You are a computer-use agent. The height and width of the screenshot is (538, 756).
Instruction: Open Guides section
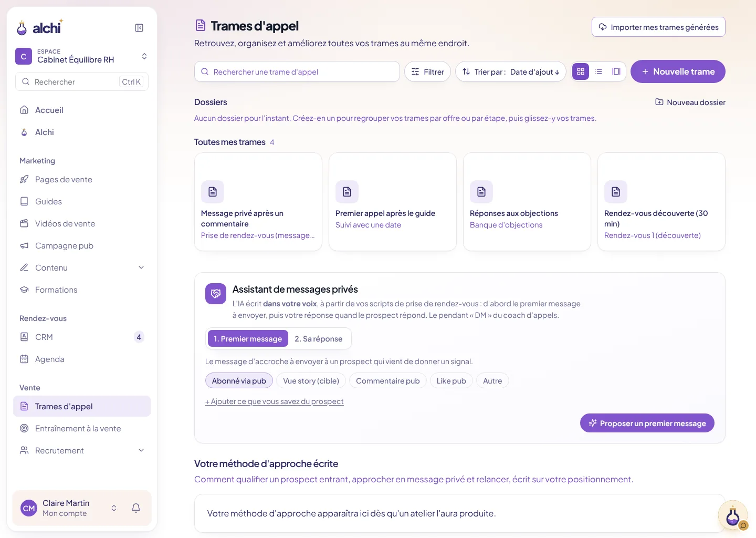point(82,201)
